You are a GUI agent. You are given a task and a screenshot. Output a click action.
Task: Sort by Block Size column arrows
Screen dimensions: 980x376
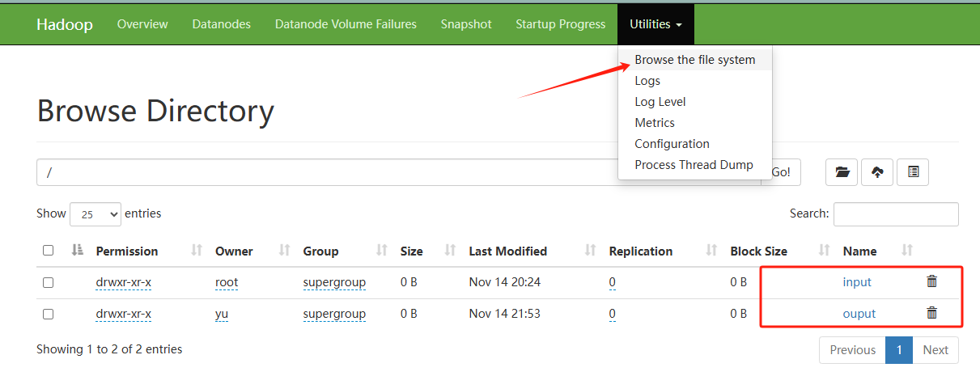824,251
